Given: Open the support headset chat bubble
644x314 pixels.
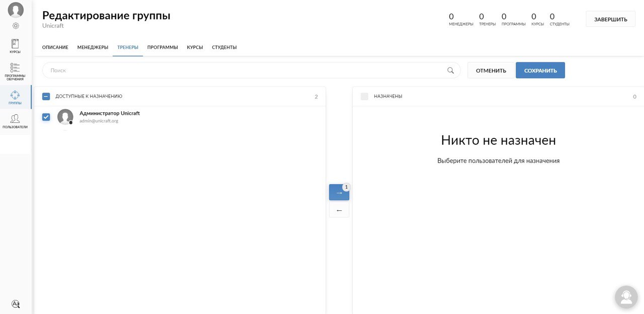Looking at the screenshot, I should [x=626, y=297].
